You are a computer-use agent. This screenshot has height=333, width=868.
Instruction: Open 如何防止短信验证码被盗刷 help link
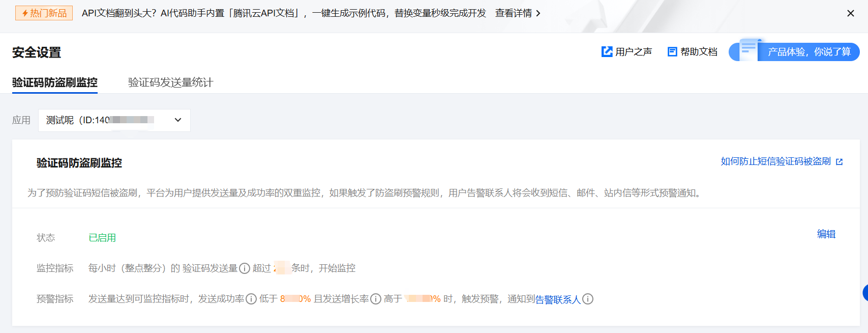776,161
